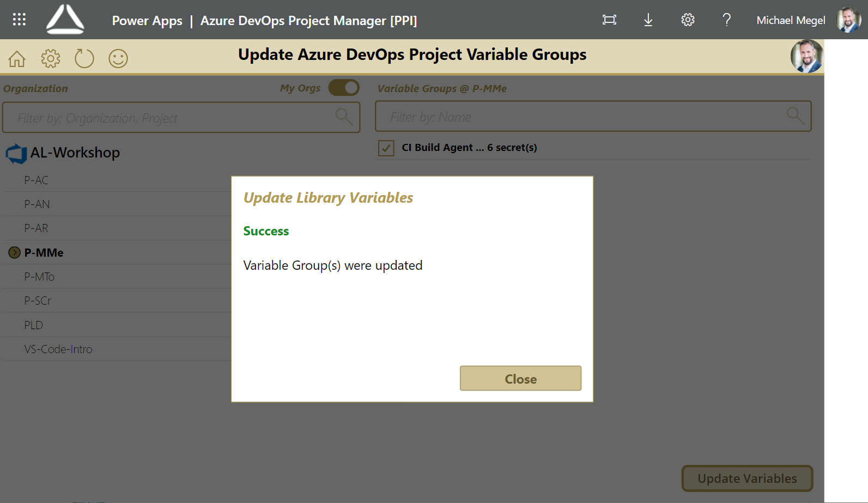
Task: Uncheck the CI Build Agent checkbox
Action: pyautogui.click(x=386, y=148)
